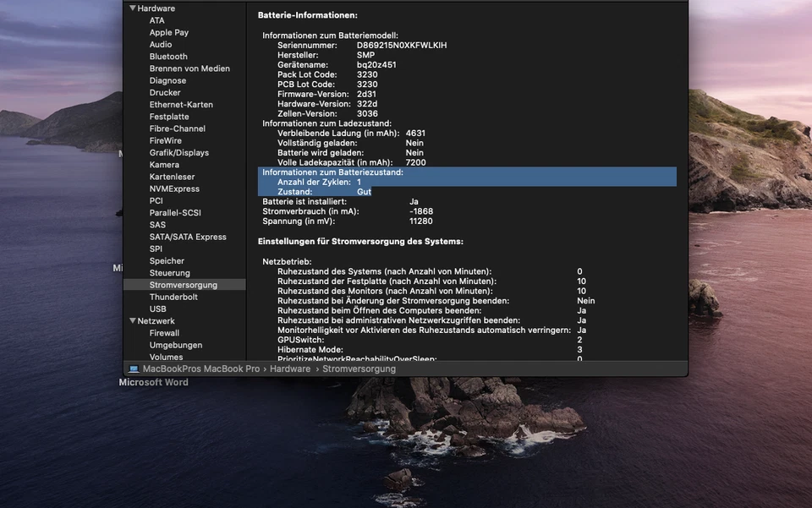Click Gerätename value bq20z451
The width and height of the screenshot is (812, 508).
pos(376,65)
